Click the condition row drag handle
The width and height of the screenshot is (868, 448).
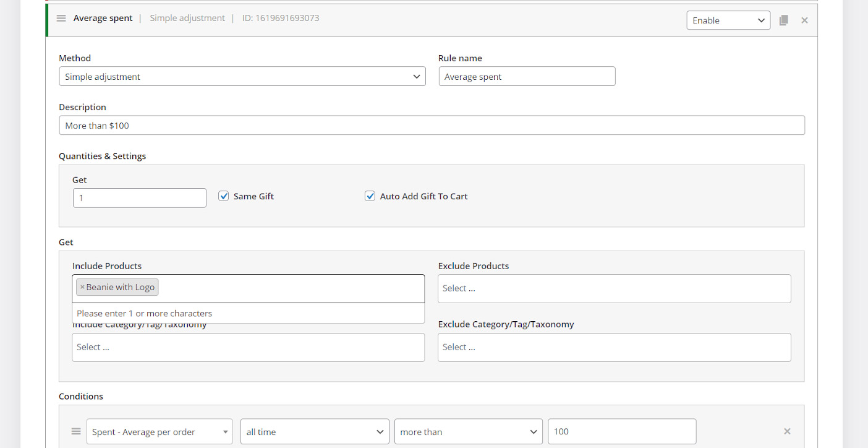[x=76, y=431]
